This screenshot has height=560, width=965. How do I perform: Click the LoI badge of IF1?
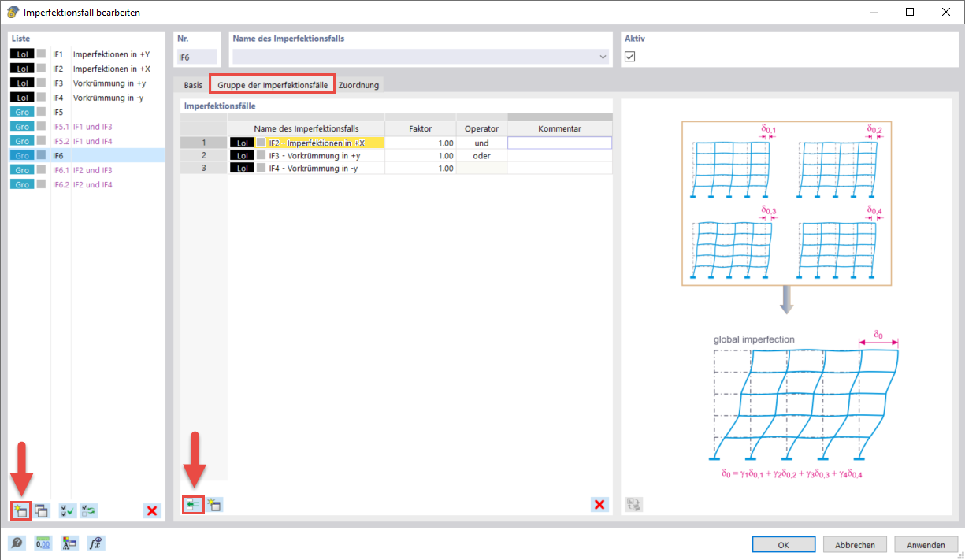pos(23,55)
